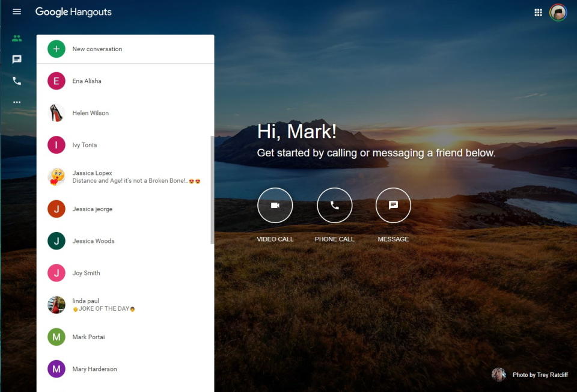Viewport: 577px width, 392px height.
Task: Start a New conversation
Action: 97,49
